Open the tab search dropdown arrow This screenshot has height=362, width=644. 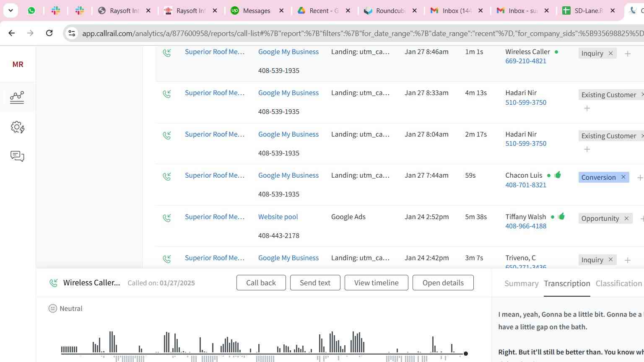tap(10, 10)
